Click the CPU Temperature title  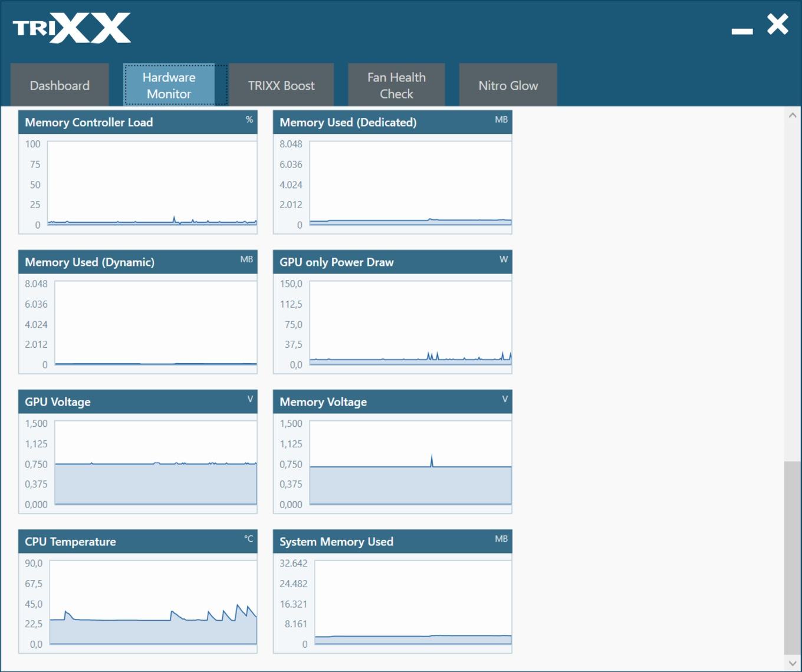tap(70, 542)
